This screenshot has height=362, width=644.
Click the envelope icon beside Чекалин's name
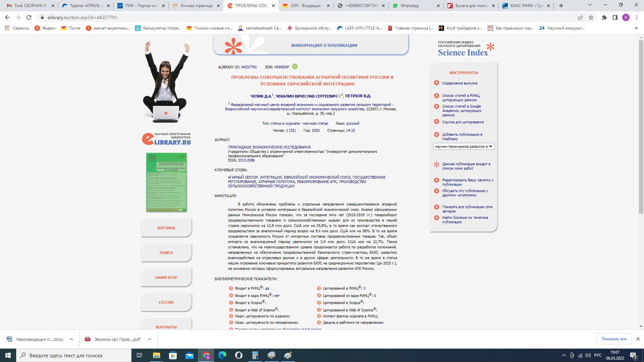point(339,96)
